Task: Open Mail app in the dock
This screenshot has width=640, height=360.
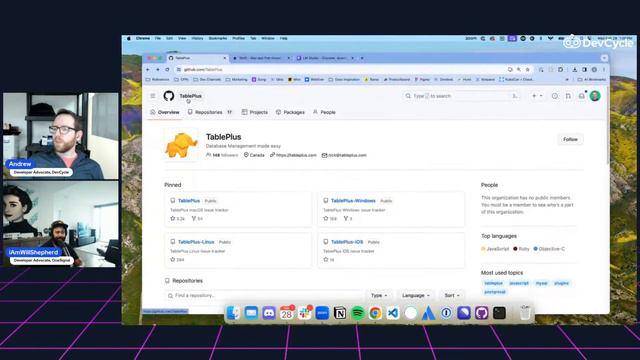Action: 251,313
